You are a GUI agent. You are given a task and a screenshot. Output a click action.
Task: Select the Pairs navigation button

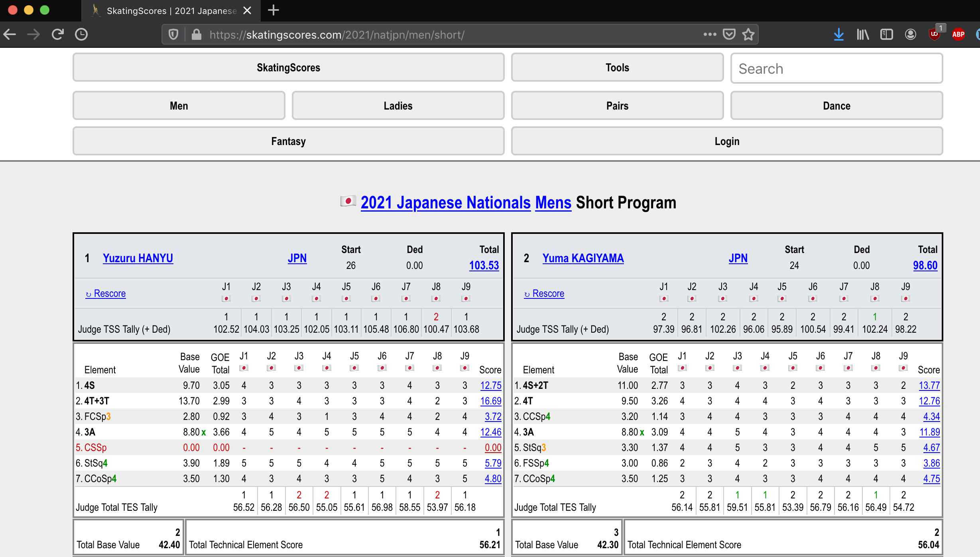(617, 106)
